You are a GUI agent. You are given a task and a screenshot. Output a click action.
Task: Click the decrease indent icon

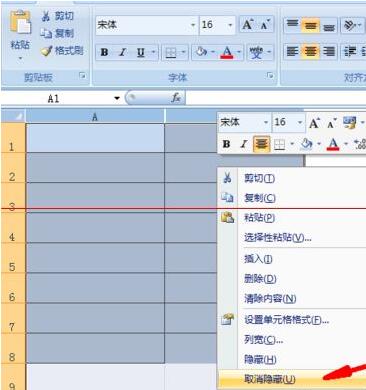(350, 52)
